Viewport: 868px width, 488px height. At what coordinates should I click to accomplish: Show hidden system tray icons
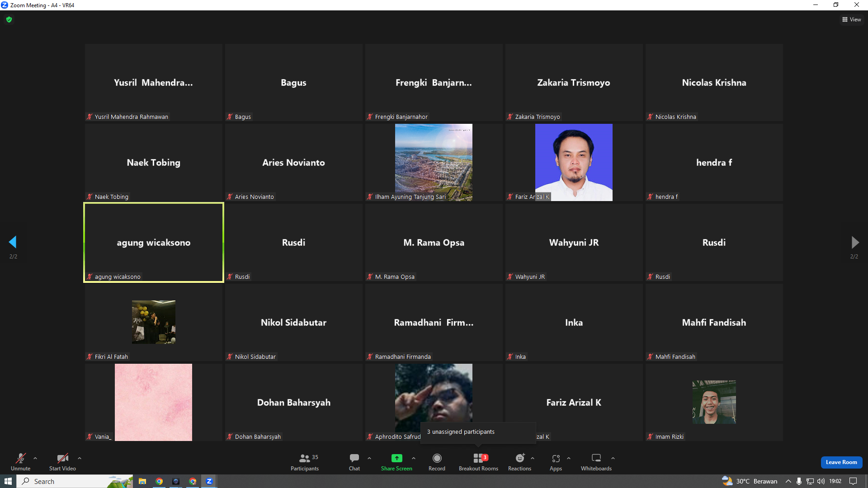click(788, 481)
